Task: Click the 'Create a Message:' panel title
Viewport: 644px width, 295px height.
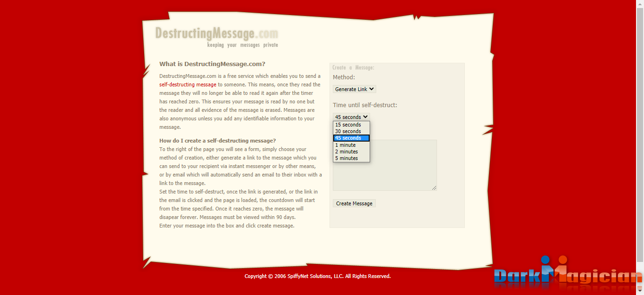Action: pos(353,67)
